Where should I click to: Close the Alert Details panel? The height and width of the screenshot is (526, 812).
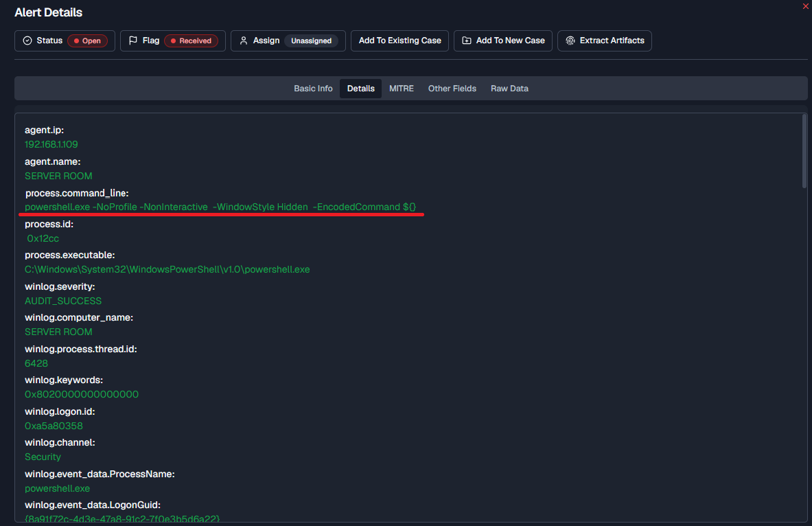[x=805, y=6]
